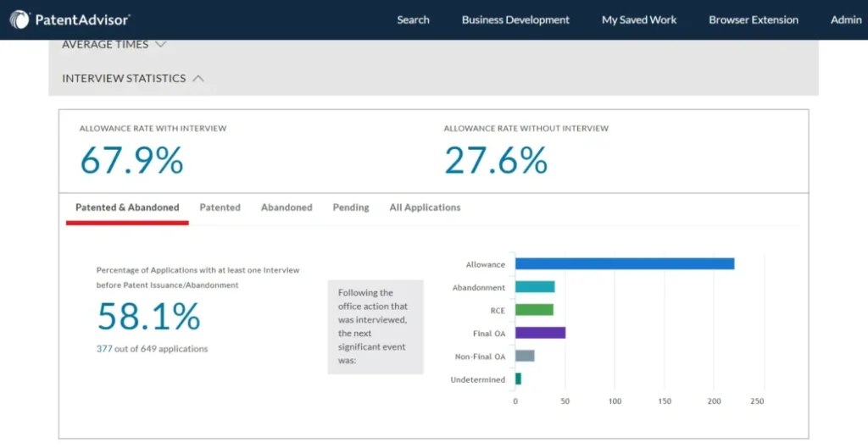Go to My Saved Work
868x448 pixels.
[639, 19]
